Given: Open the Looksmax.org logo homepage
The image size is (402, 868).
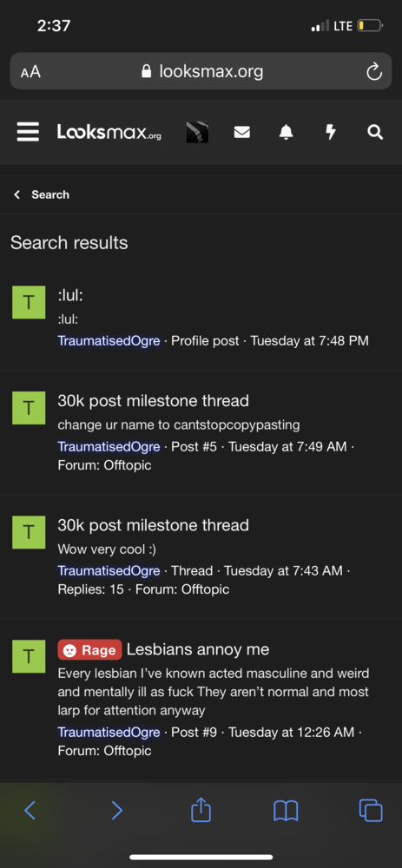Looking at the screenshot, I should (109, 132).
